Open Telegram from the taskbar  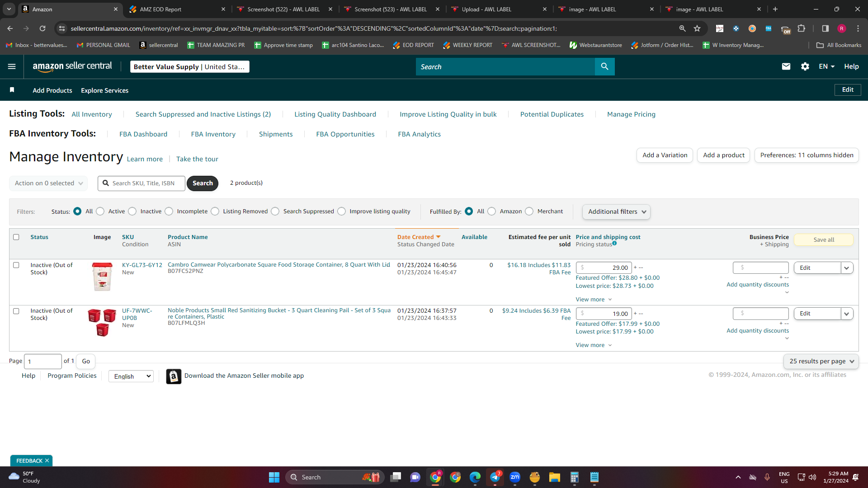pyautogui.click(x=495, y=477)
